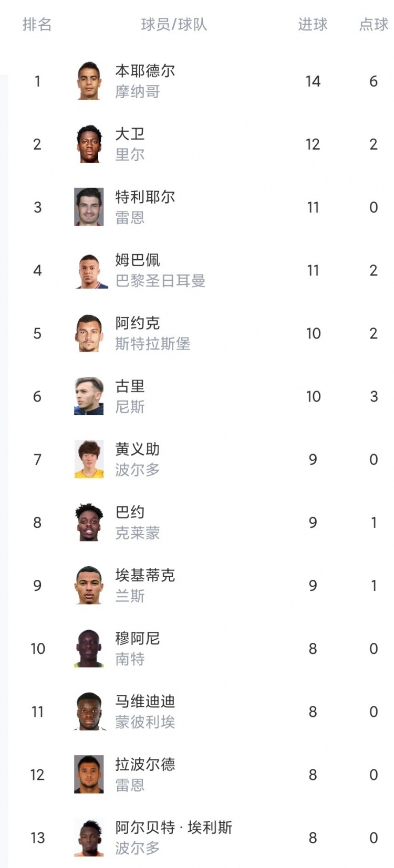The image size is (394, 868).
Task: Select 特利耶尔's player photo
Action: [x=89, y=207]
